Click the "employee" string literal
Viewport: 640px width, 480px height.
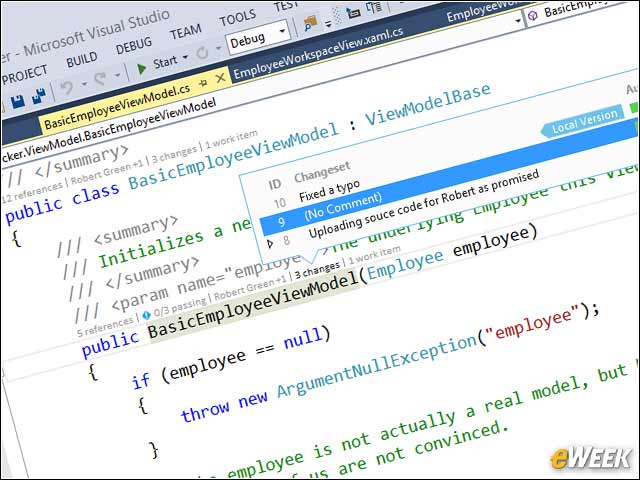click(533, 324)
